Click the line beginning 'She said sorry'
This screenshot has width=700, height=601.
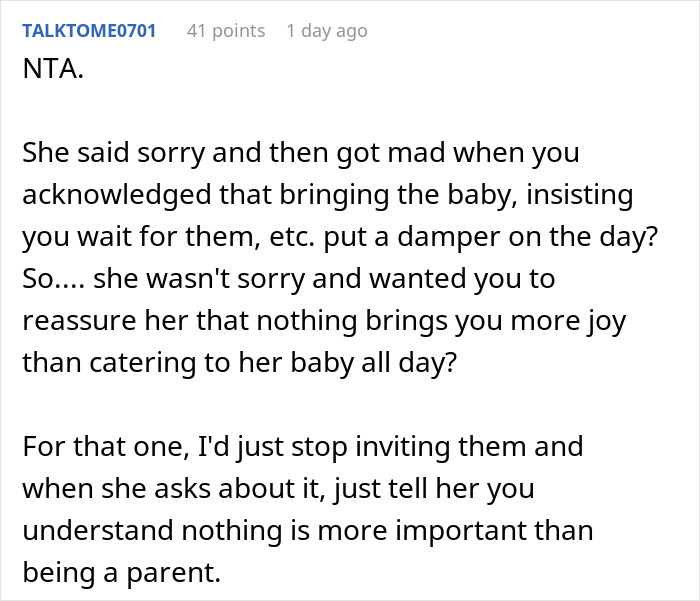point(301,153)
